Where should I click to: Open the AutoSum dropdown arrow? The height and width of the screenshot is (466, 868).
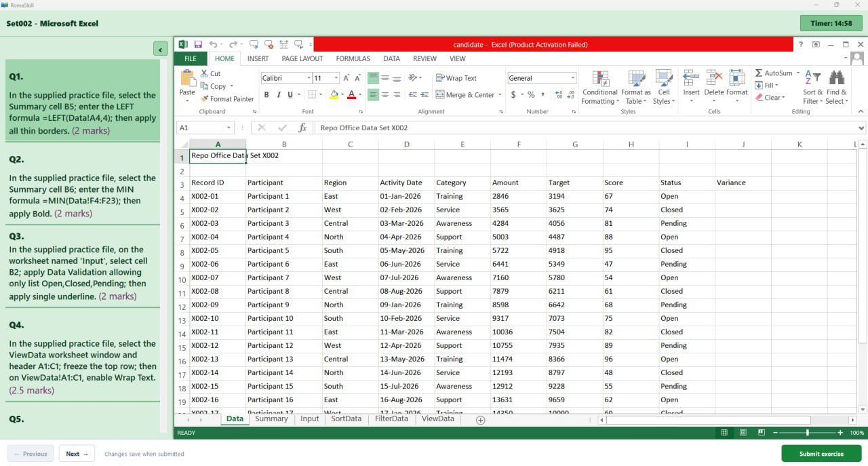[798, 73]
